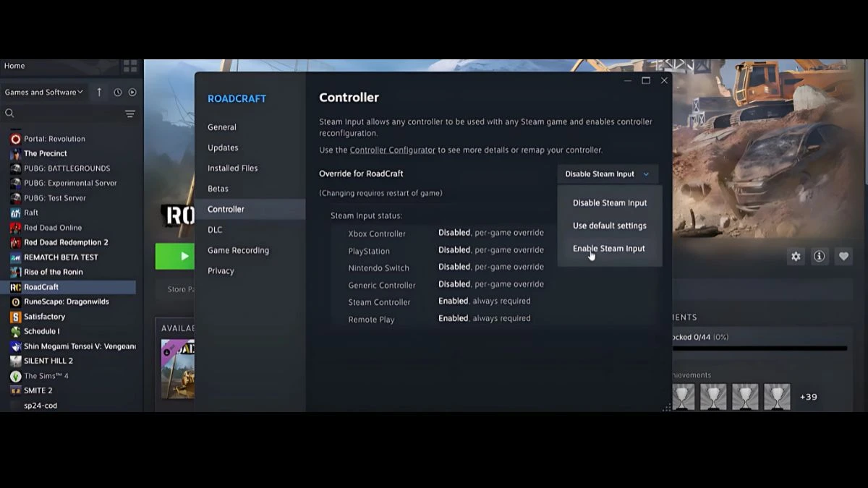Click the REMATCH BETA TEST icon
Viewport: 868px width, 488px height.
click(x=15, y=257)
